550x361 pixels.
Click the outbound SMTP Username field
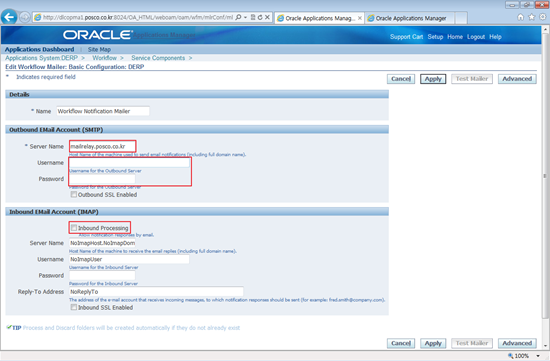(x=129, y=162)
